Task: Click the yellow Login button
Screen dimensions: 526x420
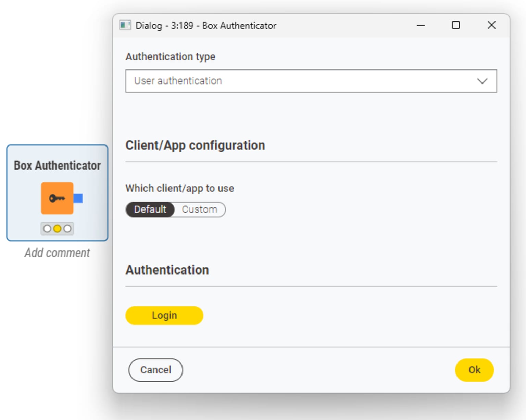Action: tap(164, 315)
